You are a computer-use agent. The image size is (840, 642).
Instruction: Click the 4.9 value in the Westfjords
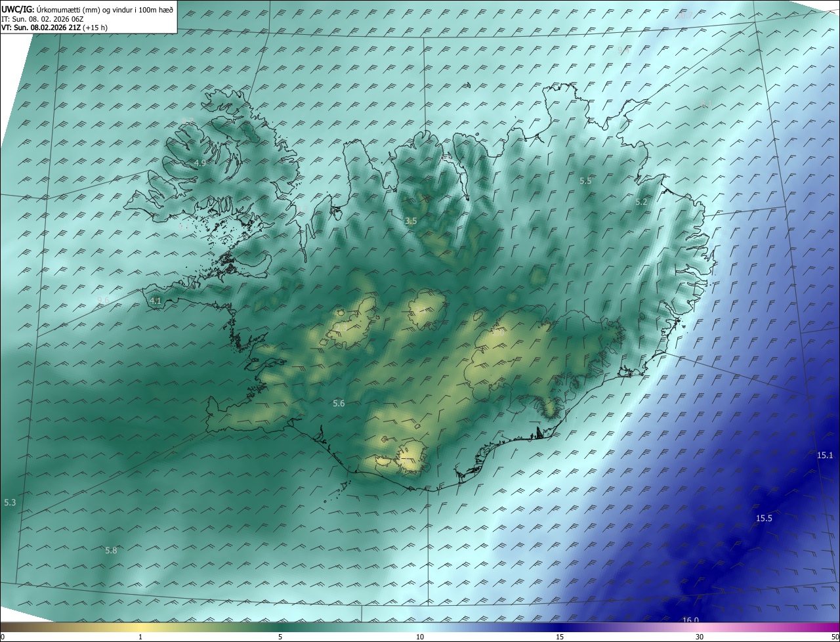point(200,163)
